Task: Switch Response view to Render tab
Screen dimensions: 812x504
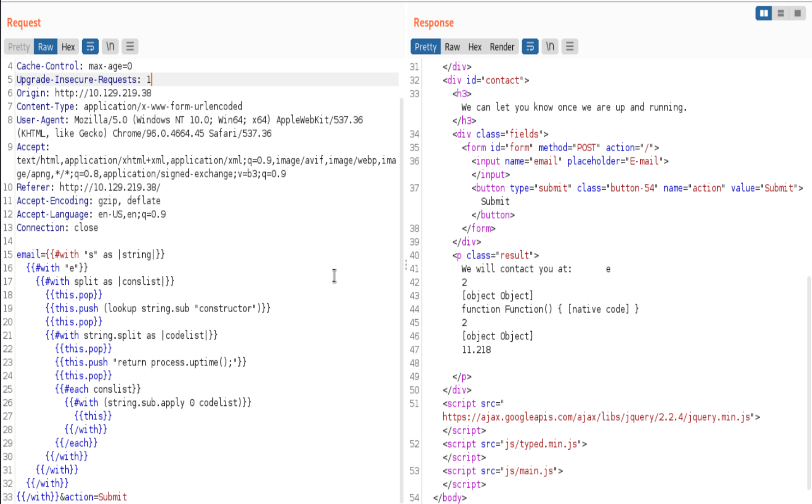Action: (502, 47)
